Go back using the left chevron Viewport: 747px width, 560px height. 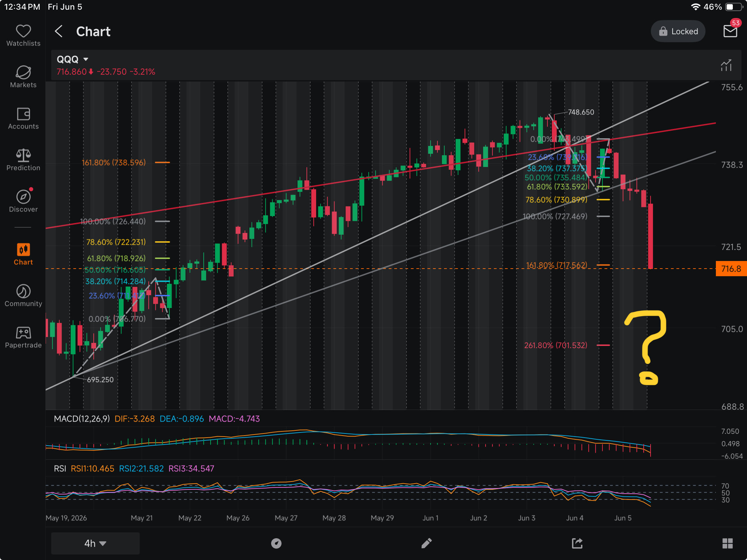pos(59,31)
